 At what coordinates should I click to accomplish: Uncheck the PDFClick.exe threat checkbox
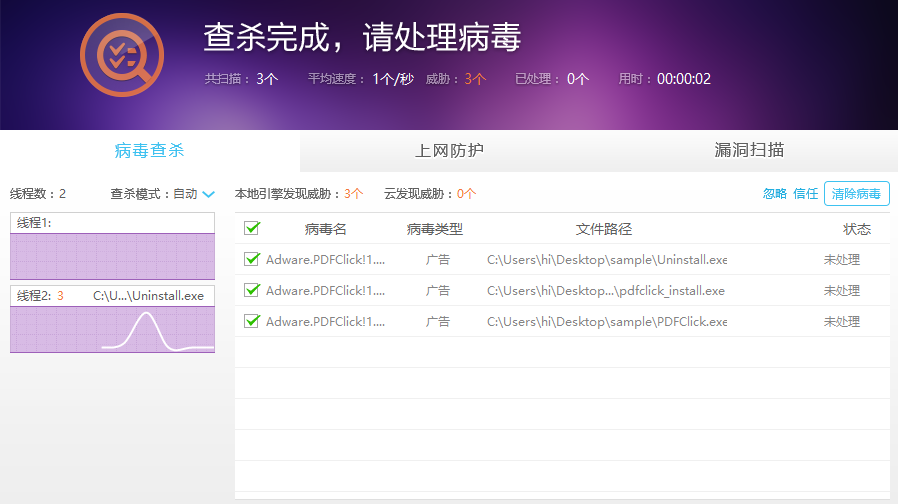[252, 322]
